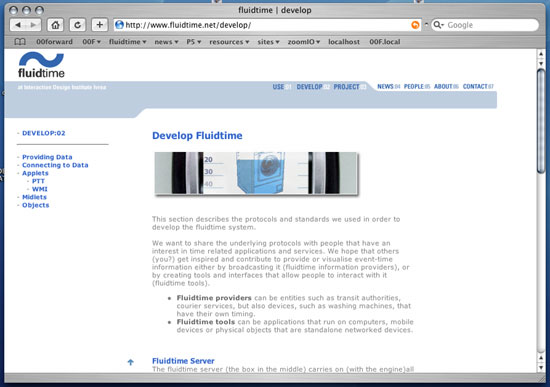The image size is (550, 387).
Task: Click the Fluidtime Server heading link
Action: (183, 361)
